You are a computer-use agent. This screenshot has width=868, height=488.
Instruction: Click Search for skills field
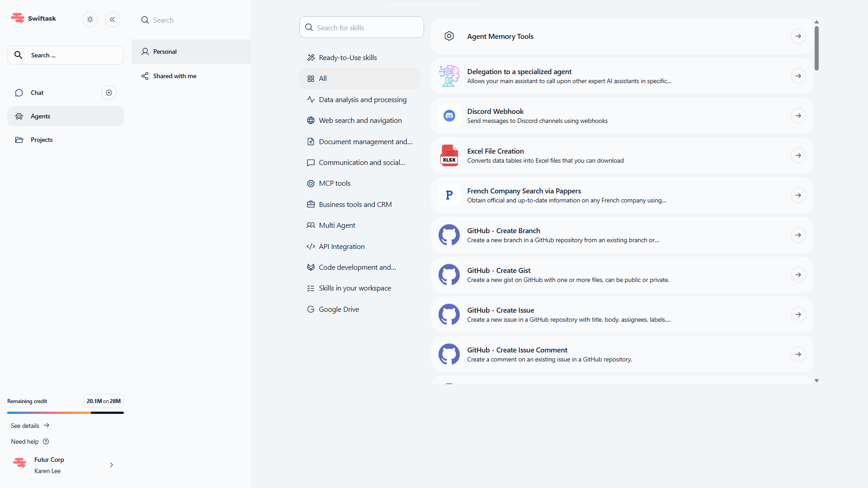coord(362,28)
